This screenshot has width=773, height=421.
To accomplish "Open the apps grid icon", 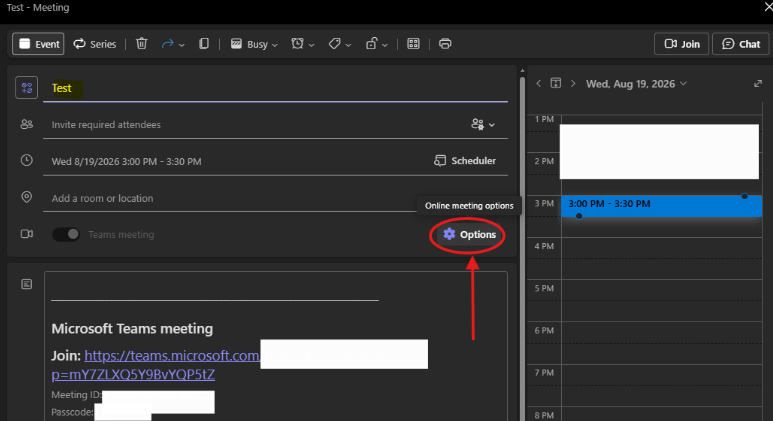I will pyautogui.click(x=413, y=44).
